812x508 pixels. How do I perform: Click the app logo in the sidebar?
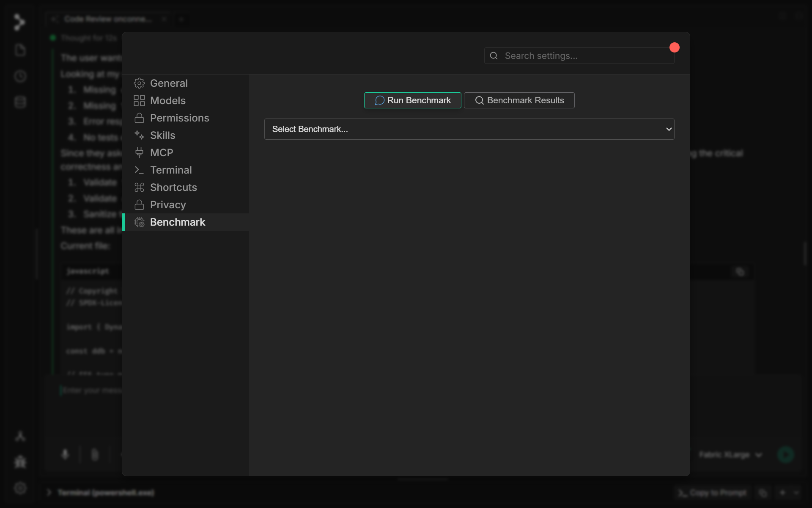coord(19,22)
